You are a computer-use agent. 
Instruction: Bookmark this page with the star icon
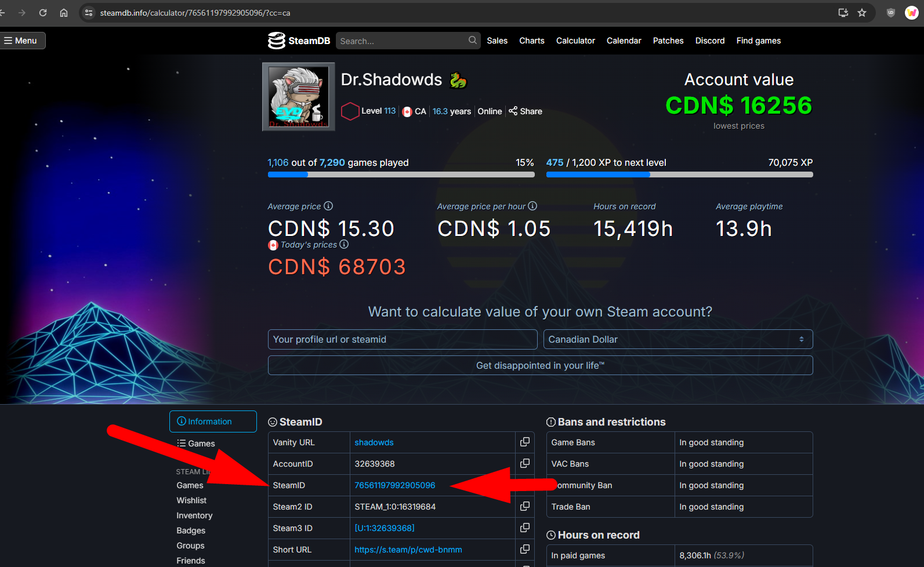click(x=862, y=13)
